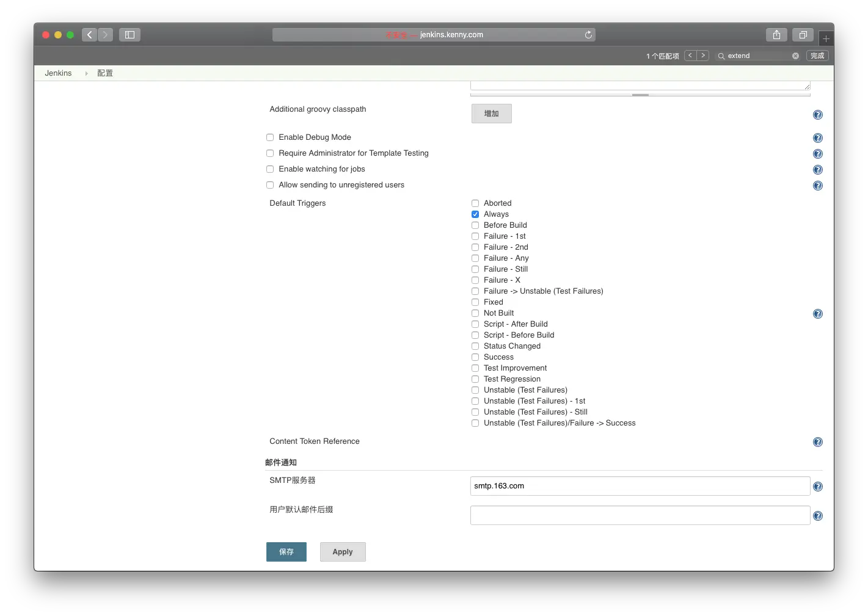Select the 邮件通知 section heading

click(x=281, y=463)
